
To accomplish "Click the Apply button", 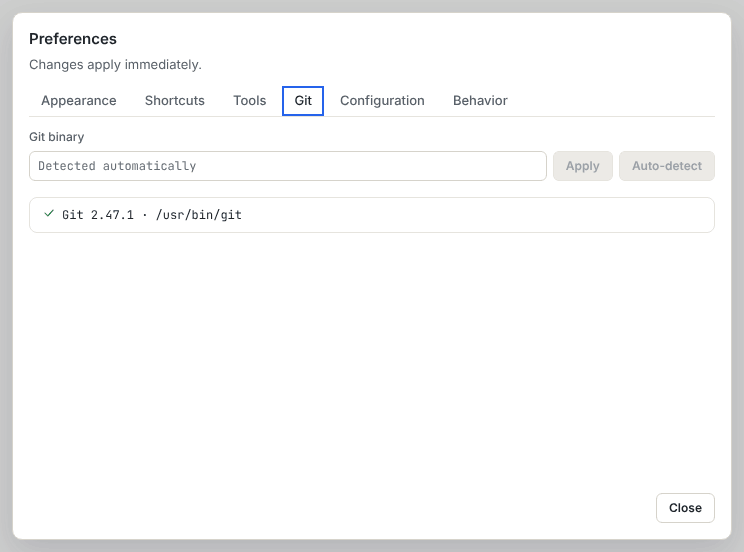I will click(x=583, y=166).
